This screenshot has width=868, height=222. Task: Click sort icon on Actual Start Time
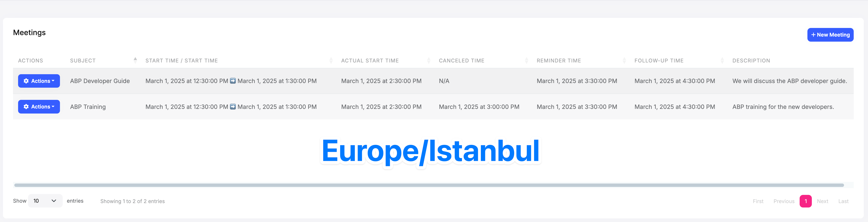click(x=428, y=61)
